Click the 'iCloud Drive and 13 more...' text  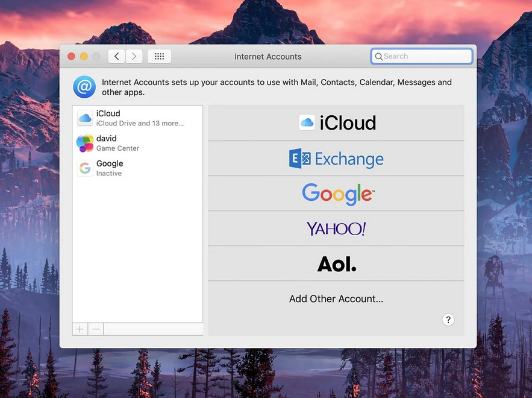140,123
